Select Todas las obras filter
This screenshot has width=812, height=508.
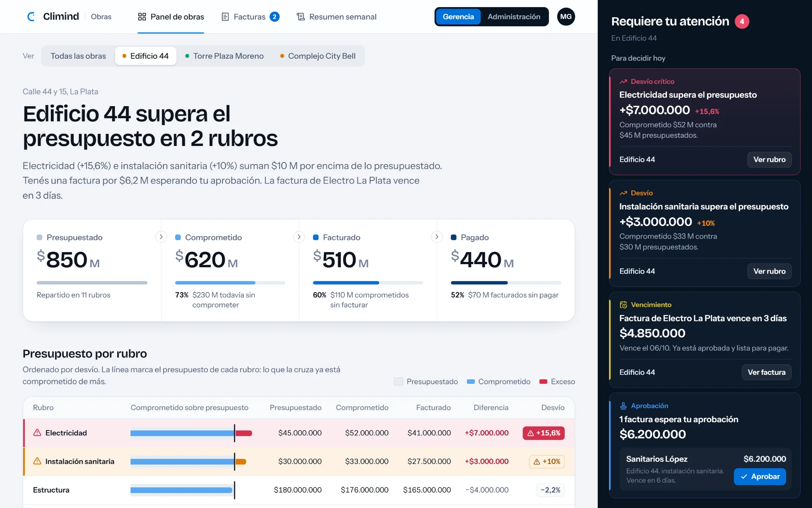[78, 56]
